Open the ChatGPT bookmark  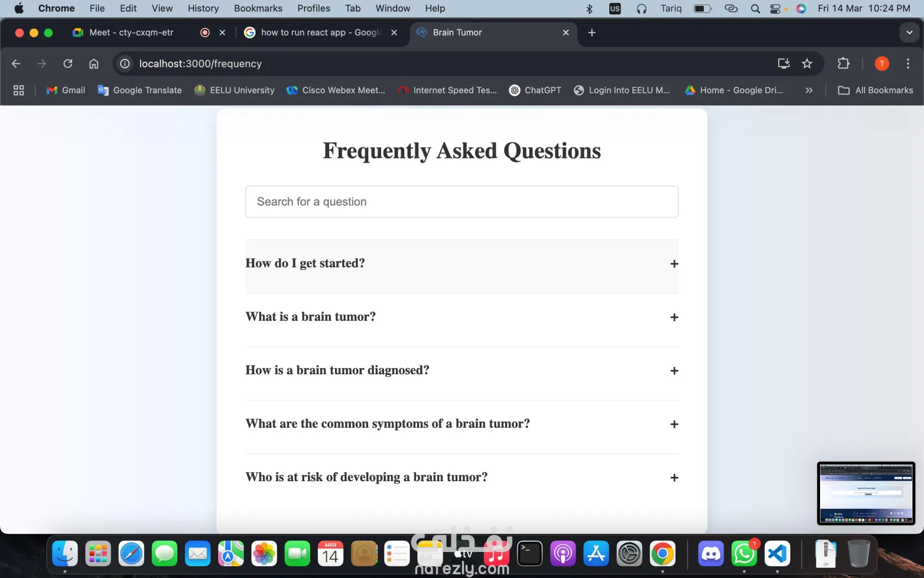(535, 90)
